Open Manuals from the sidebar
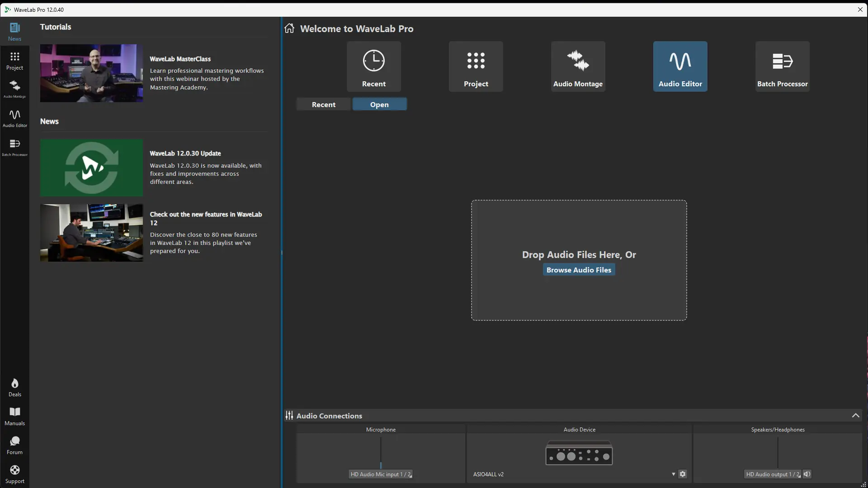The height and width of the screenshot is (488, 868). tap(14, 417)
